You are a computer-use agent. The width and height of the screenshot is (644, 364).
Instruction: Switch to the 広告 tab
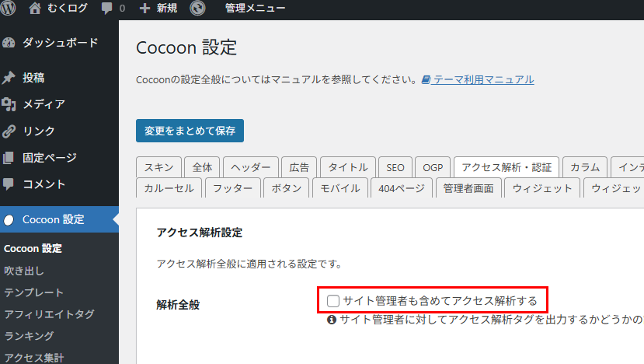(x=299, y=167)
